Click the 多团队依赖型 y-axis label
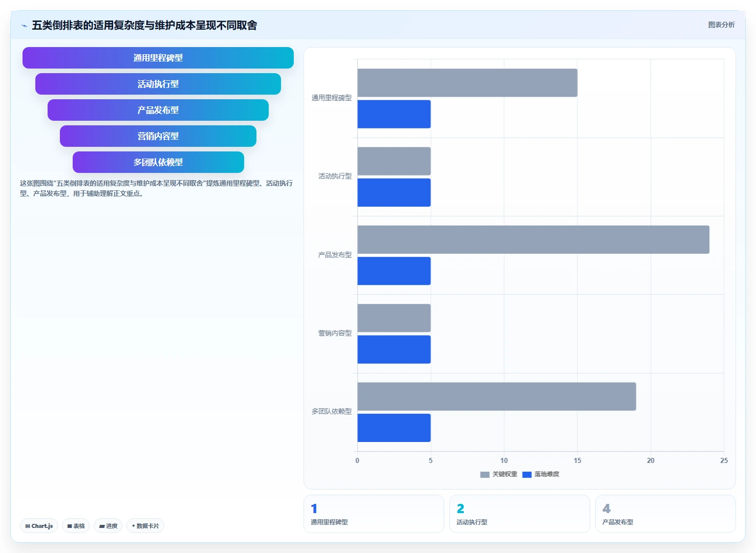Image resolution: width=756 pixels, height=553 pixels. 332,411
